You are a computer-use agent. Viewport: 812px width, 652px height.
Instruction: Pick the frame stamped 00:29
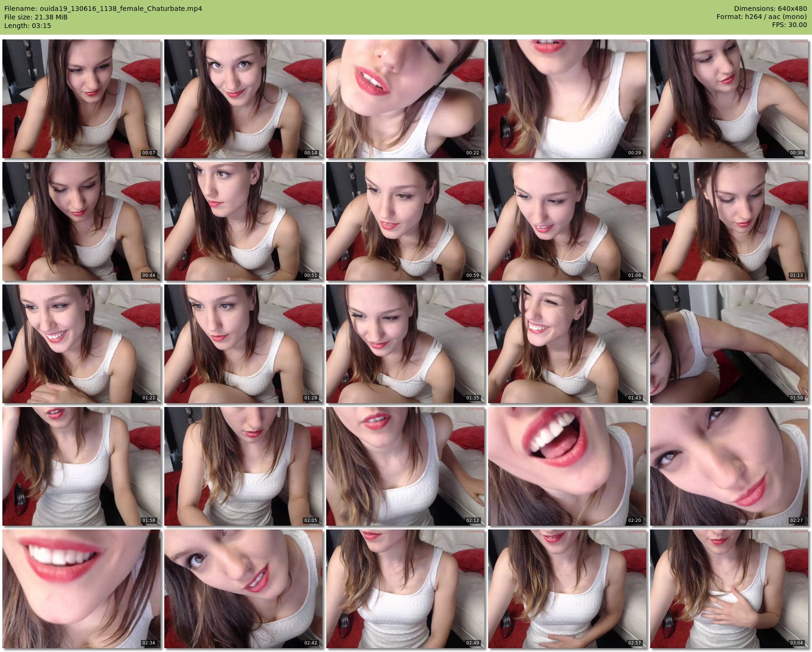click(567, 99)
